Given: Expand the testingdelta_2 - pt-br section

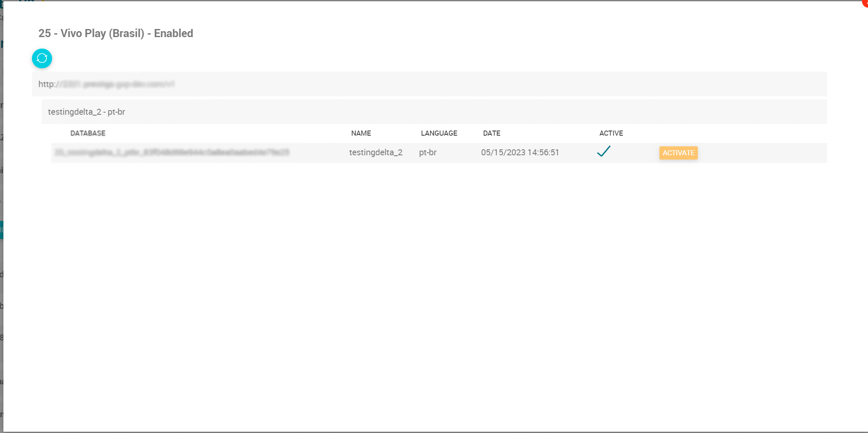Looking at the screenshot, I should [87, 112].
